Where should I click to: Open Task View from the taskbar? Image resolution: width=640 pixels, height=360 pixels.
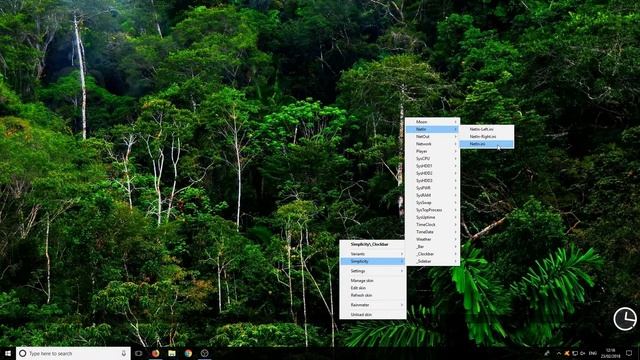pos(139,353)
